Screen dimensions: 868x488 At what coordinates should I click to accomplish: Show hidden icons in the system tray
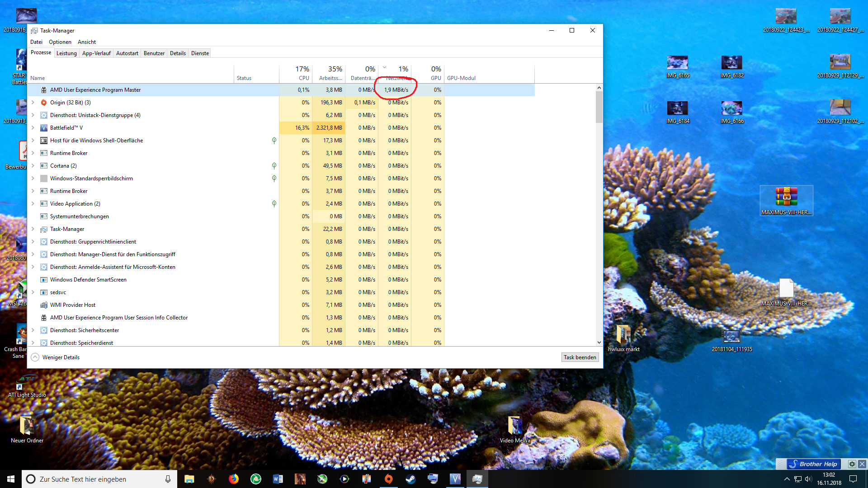pos(787,479)
